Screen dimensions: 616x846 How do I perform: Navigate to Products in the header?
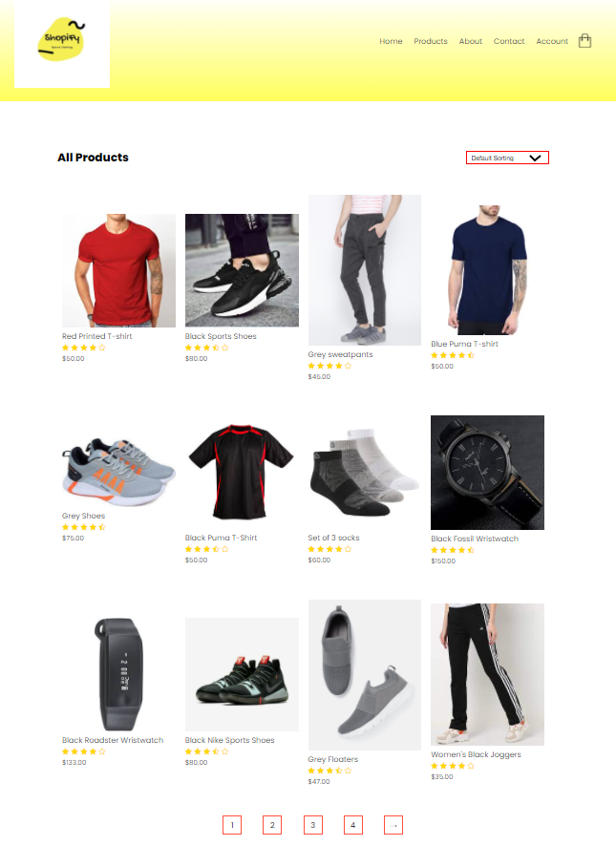tap(431, 41)
